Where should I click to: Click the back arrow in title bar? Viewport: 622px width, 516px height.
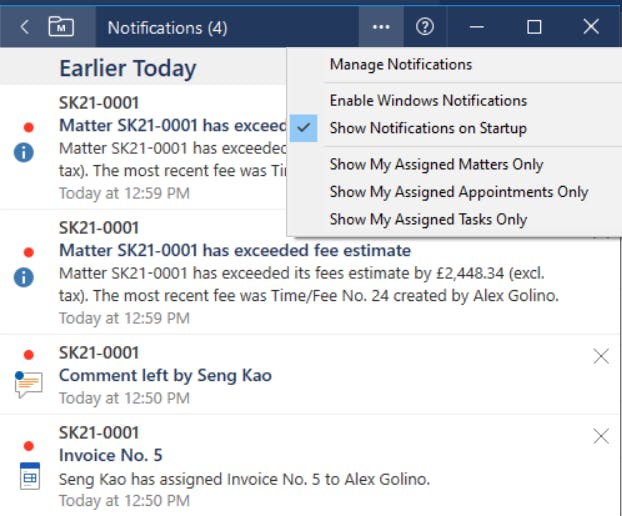24,27
